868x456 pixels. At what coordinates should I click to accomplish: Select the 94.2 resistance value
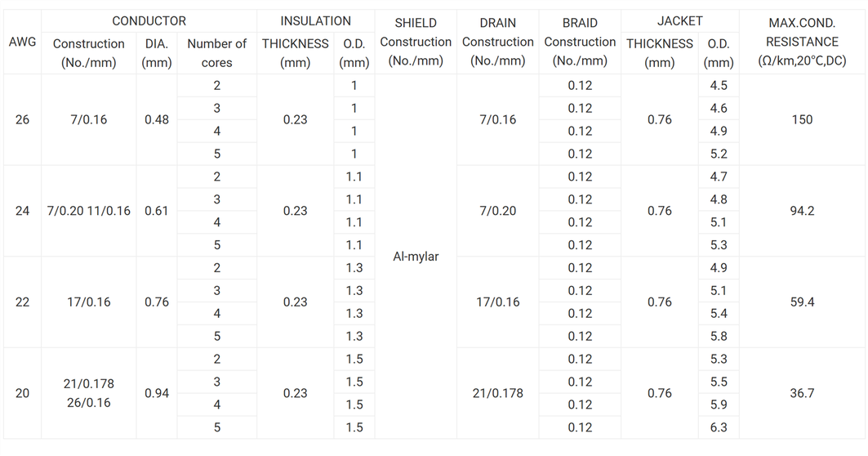tap(802, 211)
